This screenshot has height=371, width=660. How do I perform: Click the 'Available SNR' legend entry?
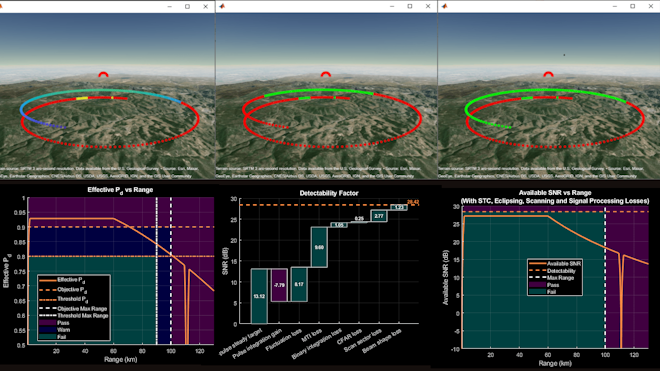555,264
